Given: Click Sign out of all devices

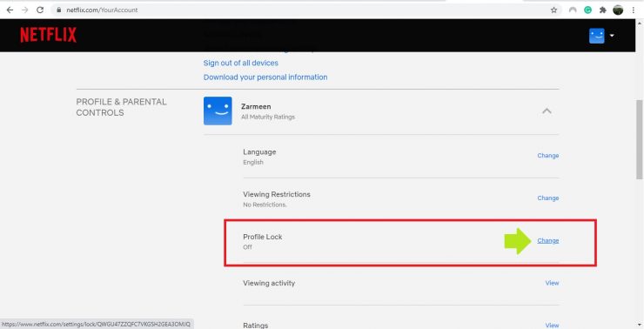Looking at the screenshot, I should 241,63.
